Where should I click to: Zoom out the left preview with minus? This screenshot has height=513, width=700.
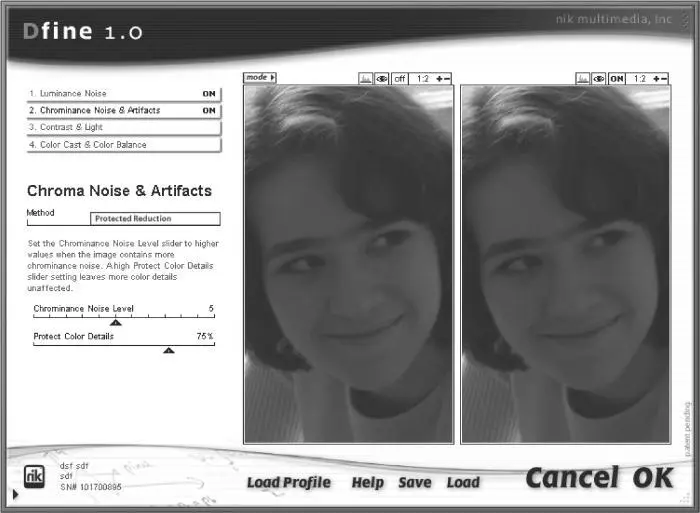(x=448, y=78)
